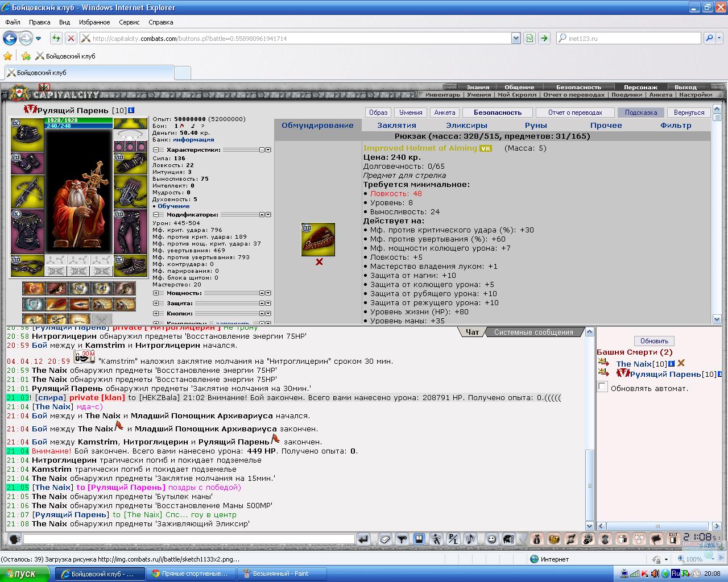Collapse the Модификаторы section
The height and width of the screenshot is (582, 728).
[156, 215]
